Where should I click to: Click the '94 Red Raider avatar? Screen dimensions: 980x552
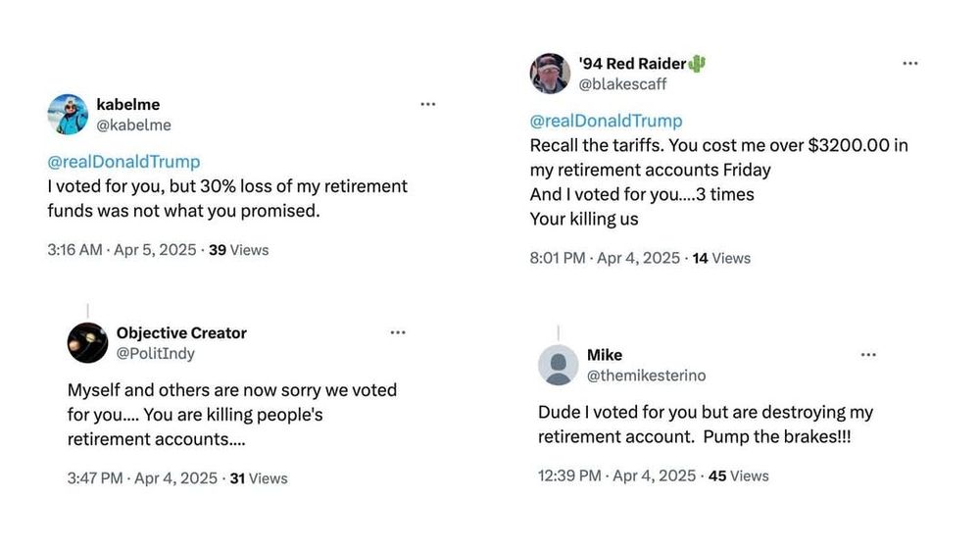tap(550, 74)
